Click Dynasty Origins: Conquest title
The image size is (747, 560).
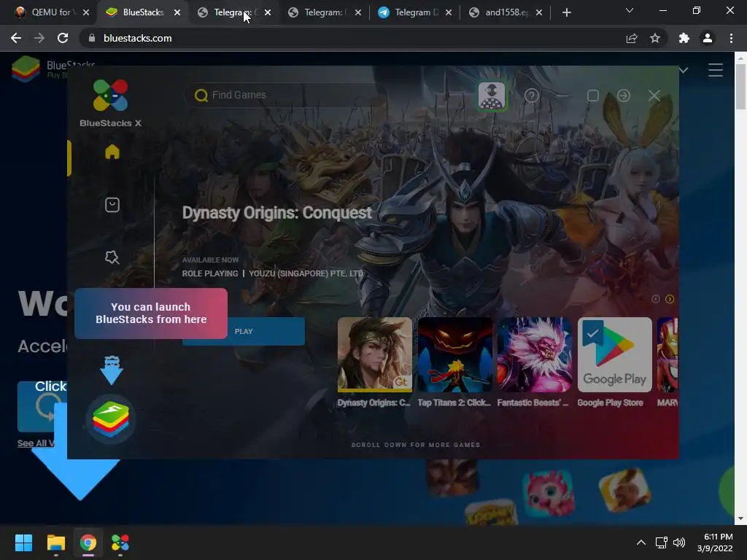(276, 213)
